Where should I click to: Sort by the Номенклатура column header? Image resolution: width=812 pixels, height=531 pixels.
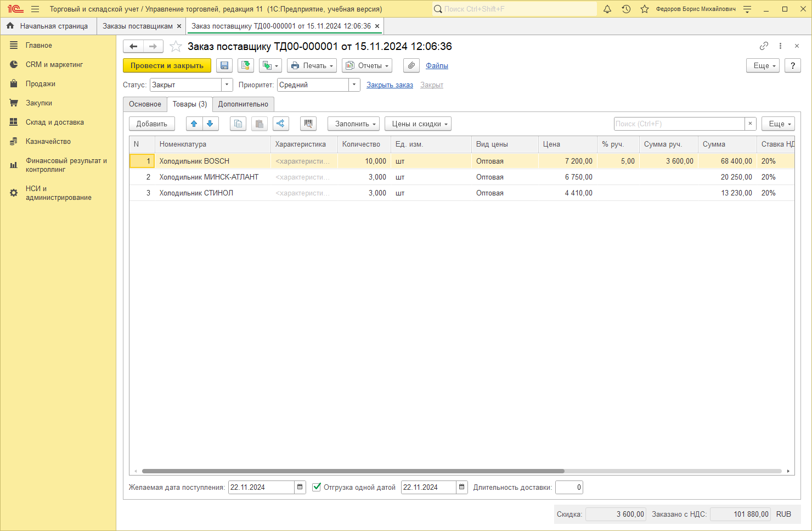click(213, 144)
